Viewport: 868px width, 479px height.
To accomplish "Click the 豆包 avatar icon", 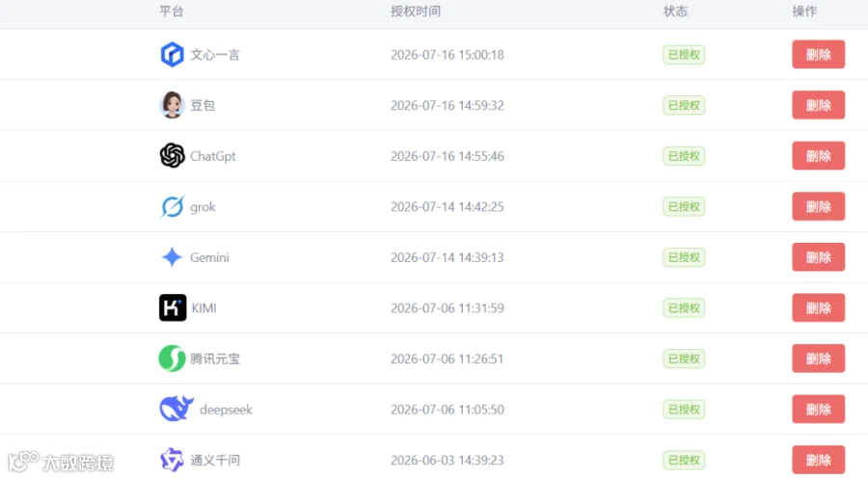I will (173, 105).
